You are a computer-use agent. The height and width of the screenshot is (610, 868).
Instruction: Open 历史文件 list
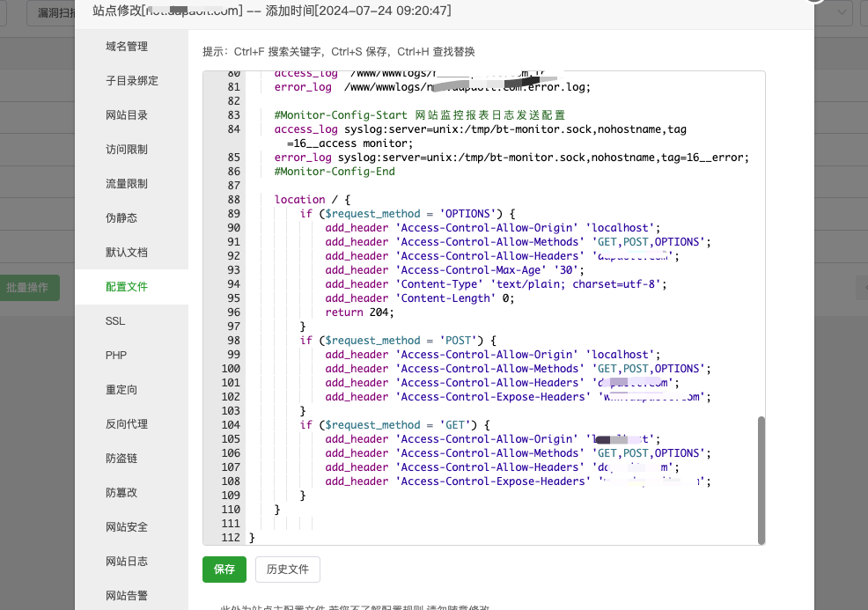(287, 569)
